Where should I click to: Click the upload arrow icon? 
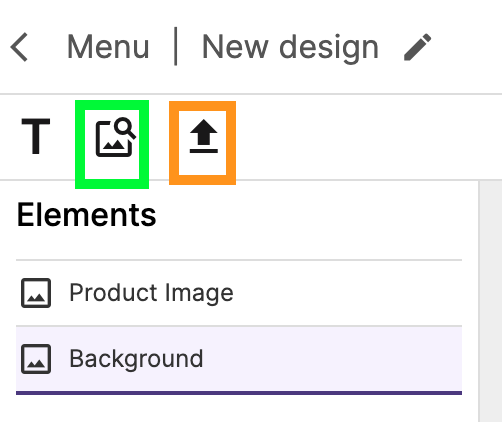point(204,137)
